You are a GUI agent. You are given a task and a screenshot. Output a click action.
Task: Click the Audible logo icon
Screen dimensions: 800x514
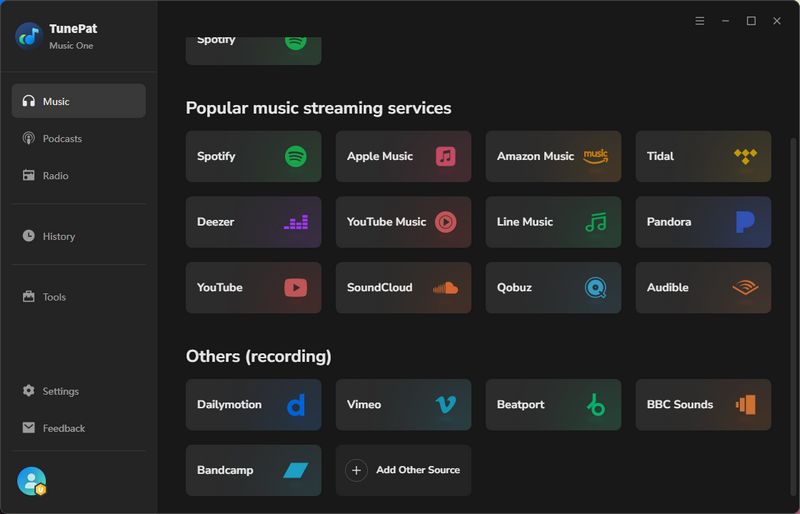click(745, 288)
